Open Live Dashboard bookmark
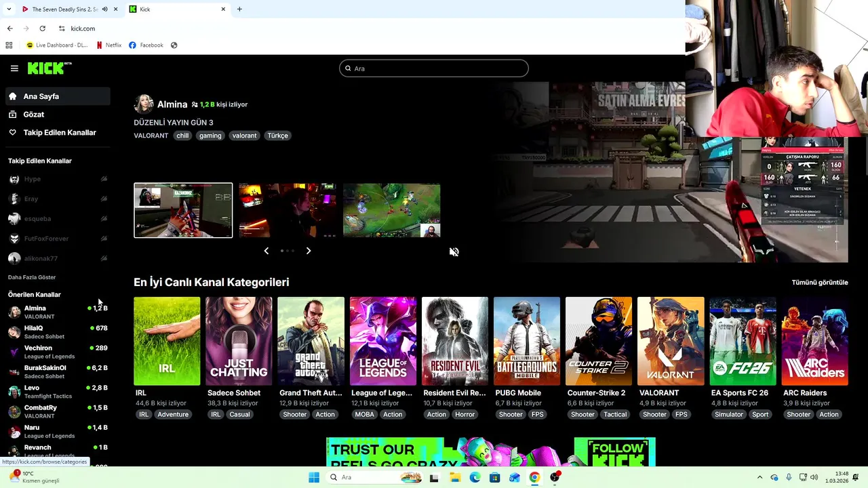Viewport: 868px width, 488px height. [x=57, y=45]
